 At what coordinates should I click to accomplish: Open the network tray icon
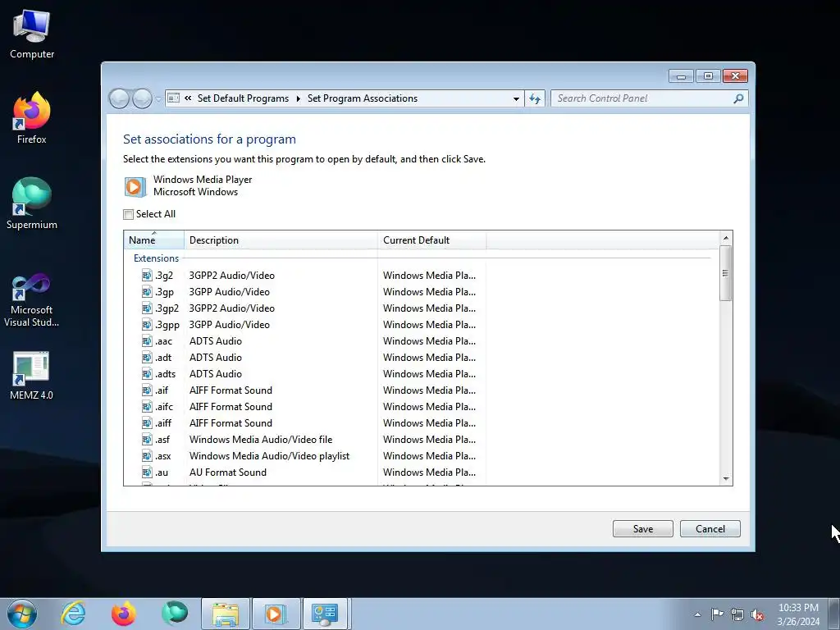pos(737,614)
